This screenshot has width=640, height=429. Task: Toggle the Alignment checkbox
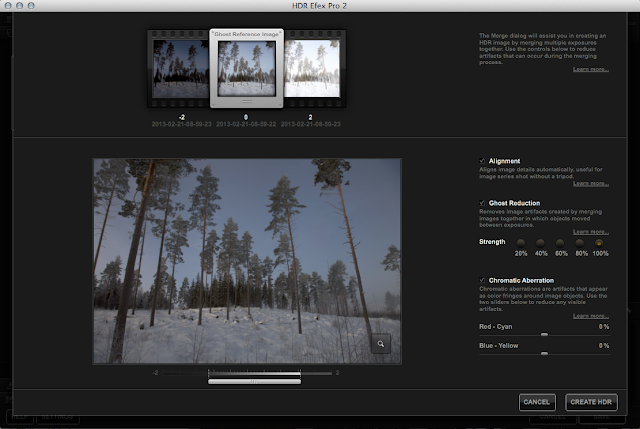click(482, 161)
